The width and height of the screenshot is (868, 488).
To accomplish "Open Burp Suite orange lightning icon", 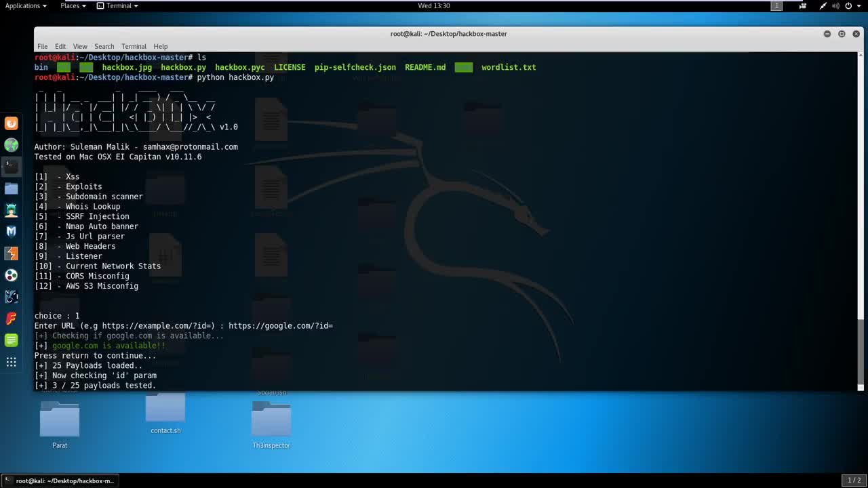I will click(11, 253).
